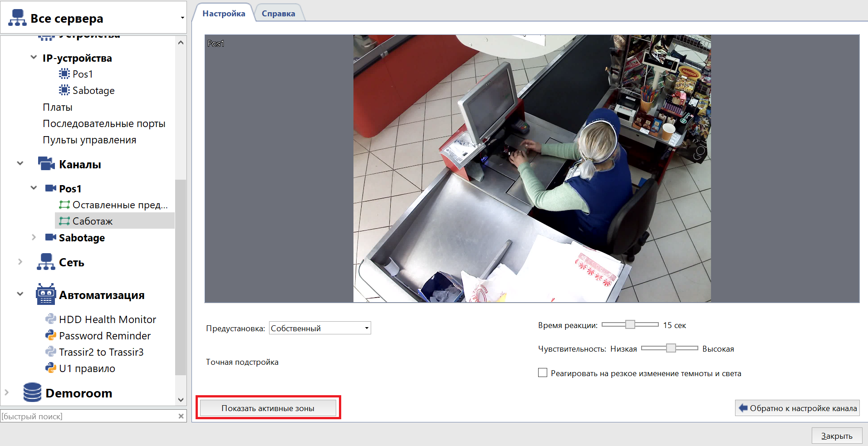This screenshot has width=868, height=446.
Task: Click the camera icon beside Каналы
Action: click(x=46, y=164)
